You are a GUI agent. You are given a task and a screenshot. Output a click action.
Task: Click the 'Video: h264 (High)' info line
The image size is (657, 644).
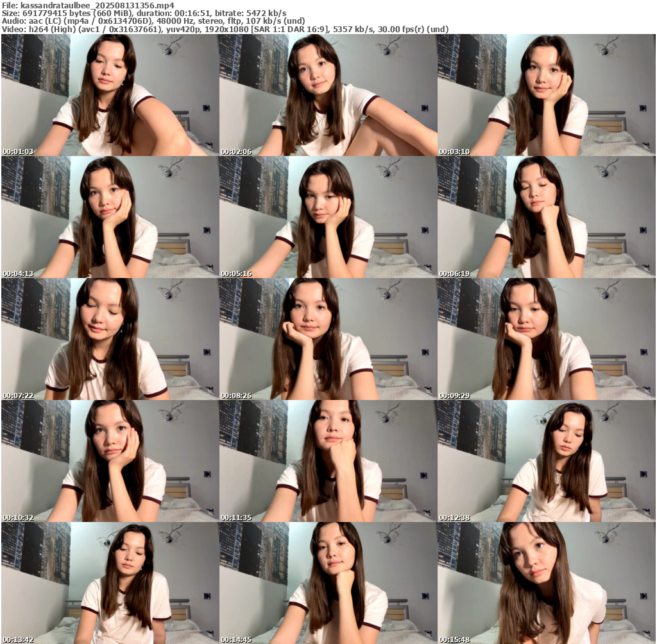pyautogui.click(x=225, y=29)
